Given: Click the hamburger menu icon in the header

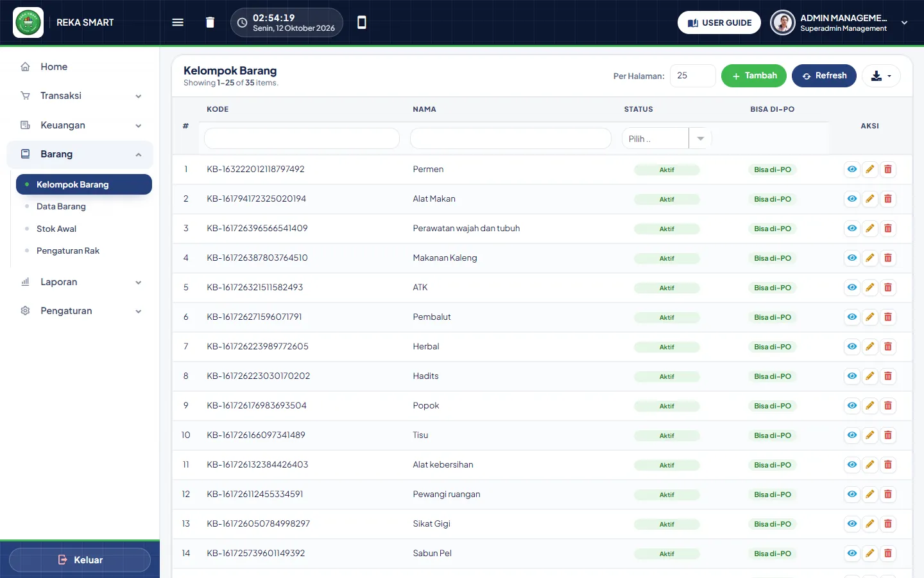Looking at the screenshot, I should click(178, 22).
